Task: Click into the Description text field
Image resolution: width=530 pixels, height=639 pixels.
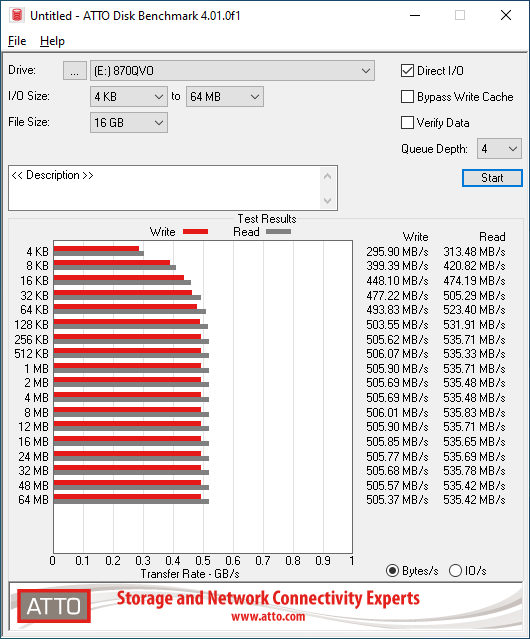Action: pyautogui.click(x=165, y=188)
